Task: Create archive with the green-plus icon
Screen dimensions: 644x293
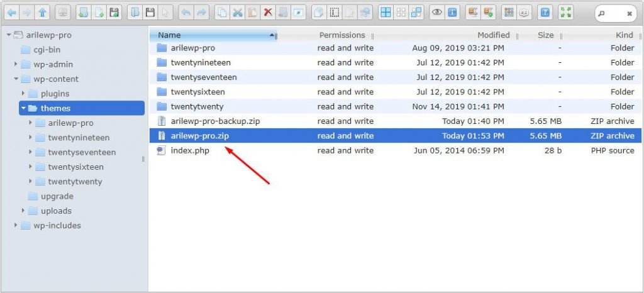Action: coord(488,13)
